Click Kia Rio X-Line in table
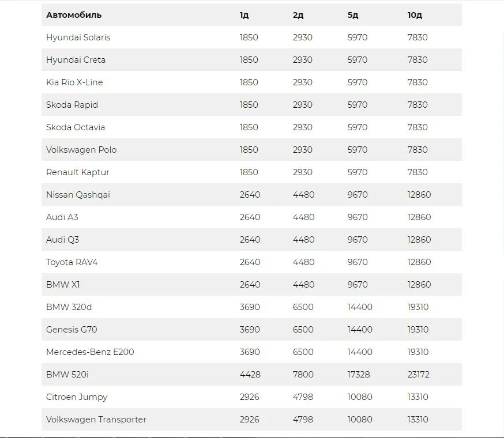Viewport: 504px width, 438px height. tap(74, 82)
